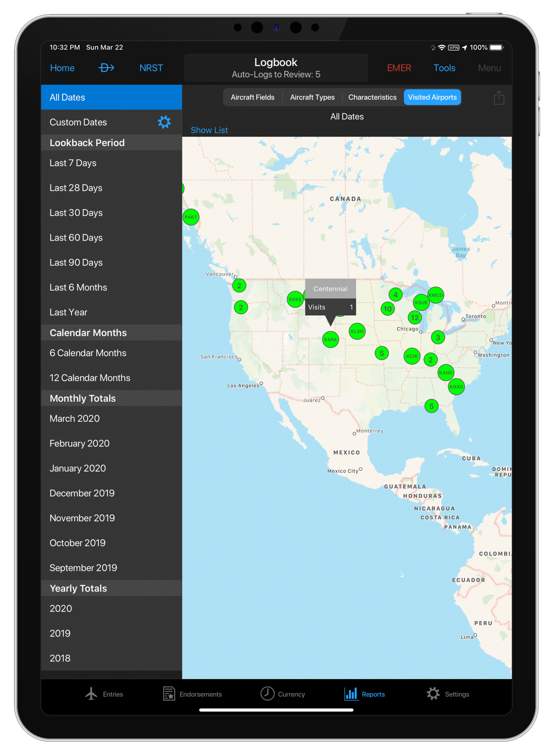Switch to the Currency tab
This screenshot has height=756, width=559.
282,694
